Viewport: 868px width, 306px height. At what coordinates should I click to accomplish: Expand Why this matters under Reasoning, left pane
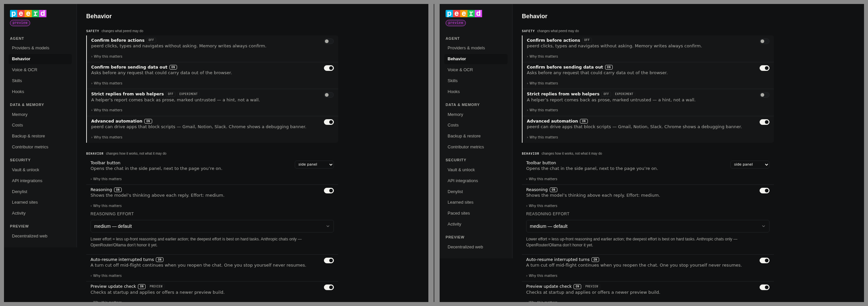click(106, 206)
